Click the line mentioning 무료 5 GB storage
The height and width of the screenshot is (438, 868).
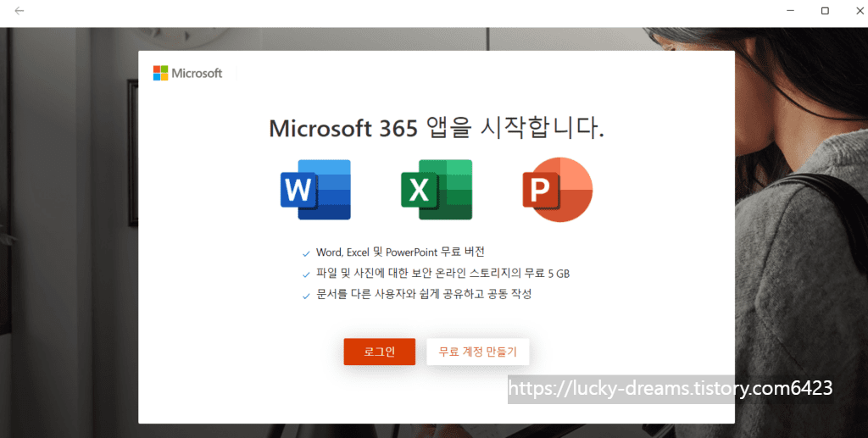442,273
